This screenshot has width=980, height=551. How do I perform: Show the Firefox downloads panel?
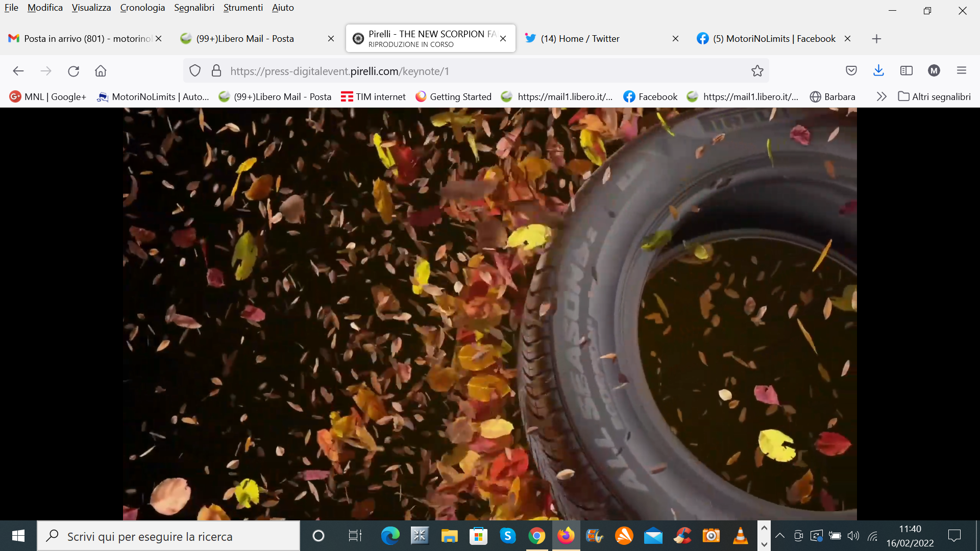point(878,71)
